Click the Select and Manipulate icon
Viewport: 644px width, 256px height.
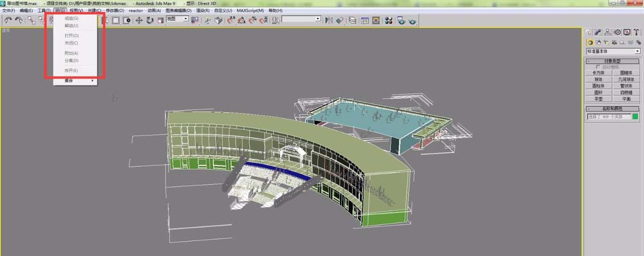click(207, 20)
